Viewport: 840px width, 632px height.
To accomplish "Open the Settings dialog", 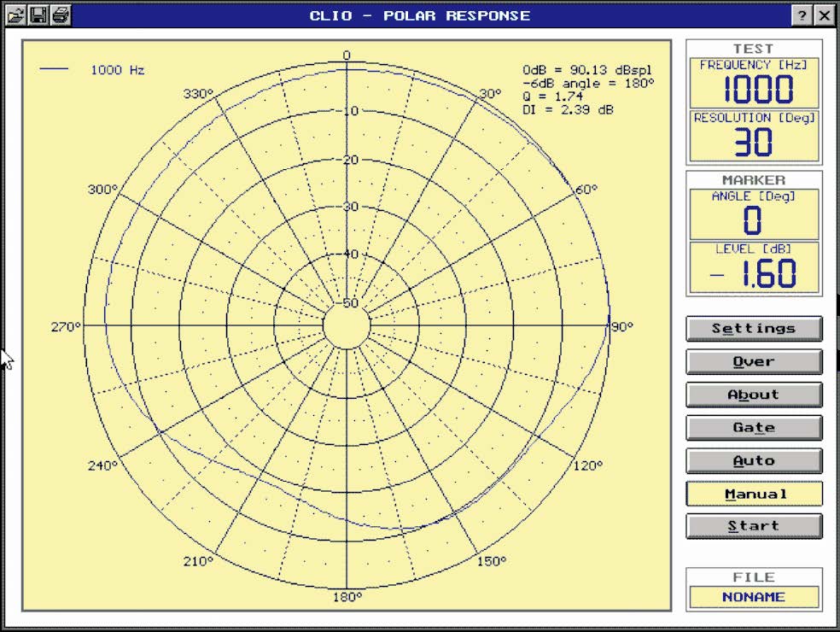I will coord(754,329).
